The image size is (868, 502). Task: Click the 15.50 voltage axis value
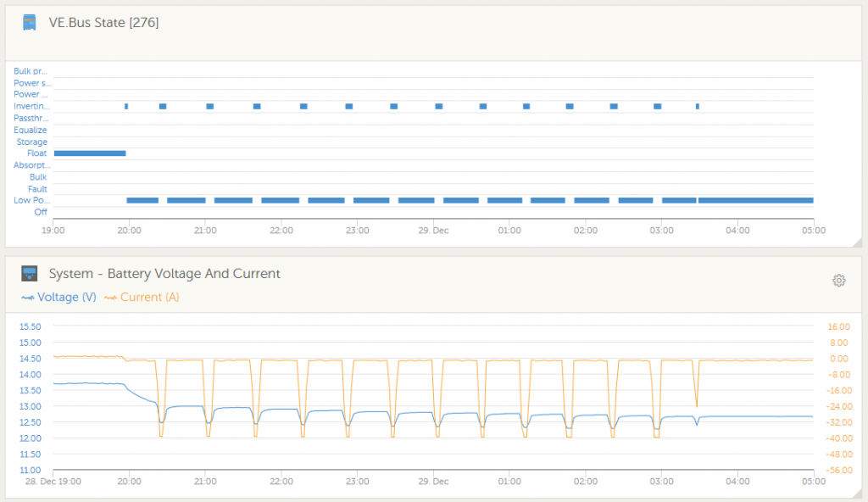pyautogui.click(x=30, y=326)
